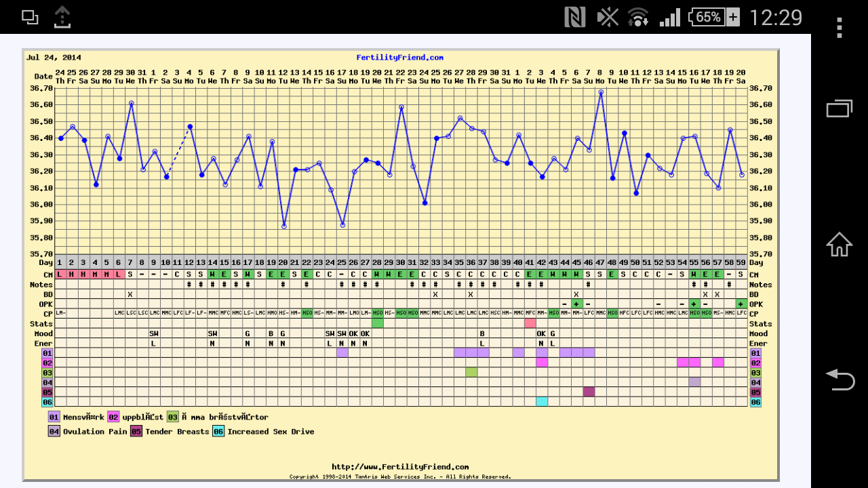Tap the NFC icon in status bar
868x488 pixels.
[x=574, y=17]
